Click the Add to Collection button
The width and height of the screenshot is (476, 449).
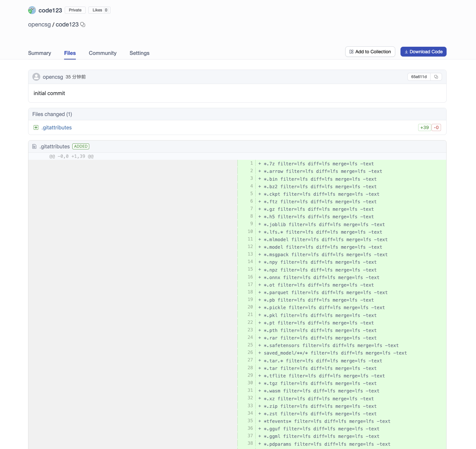[x=370, y=52]
